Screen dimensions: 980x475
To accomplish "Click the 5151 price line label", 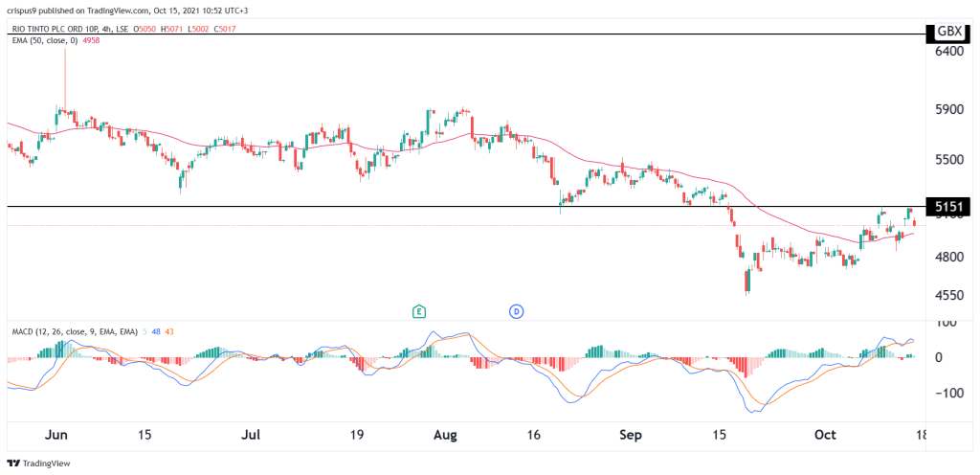I will [948, 207].
